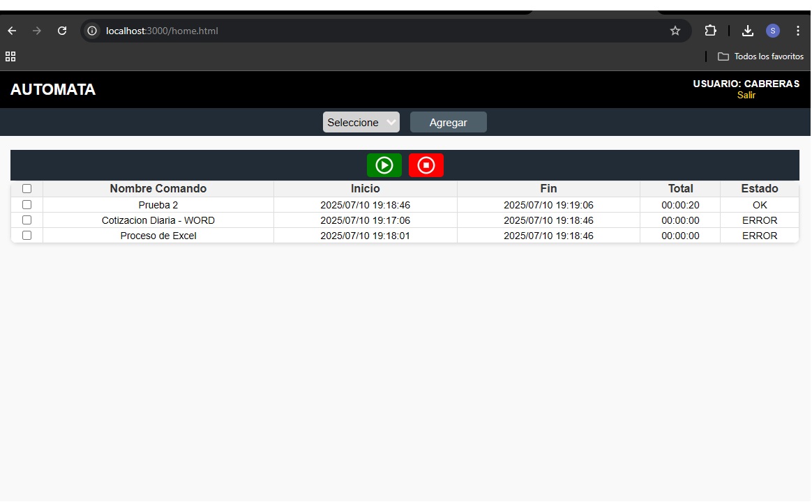Open the apps grid icon in bookmarks bar
The height and width of the screenshot is (504, 812).
pos(10,56)
